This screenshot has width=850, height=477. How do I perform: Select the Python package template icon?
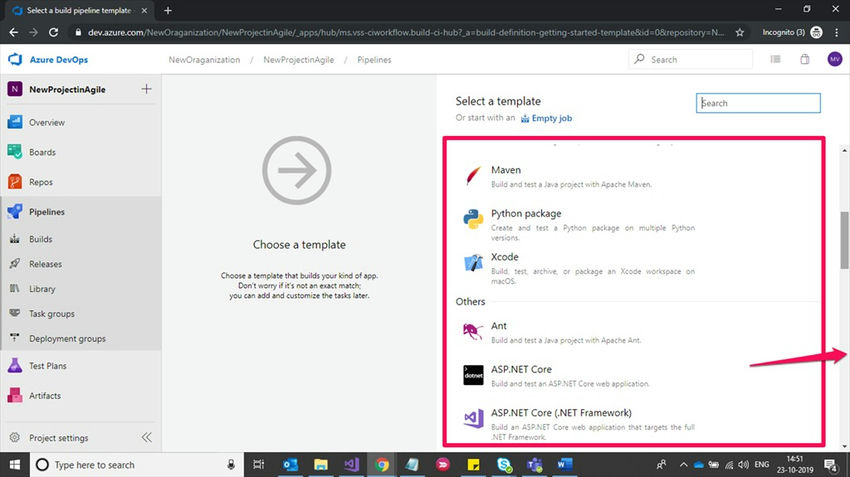tap(473, 220)
